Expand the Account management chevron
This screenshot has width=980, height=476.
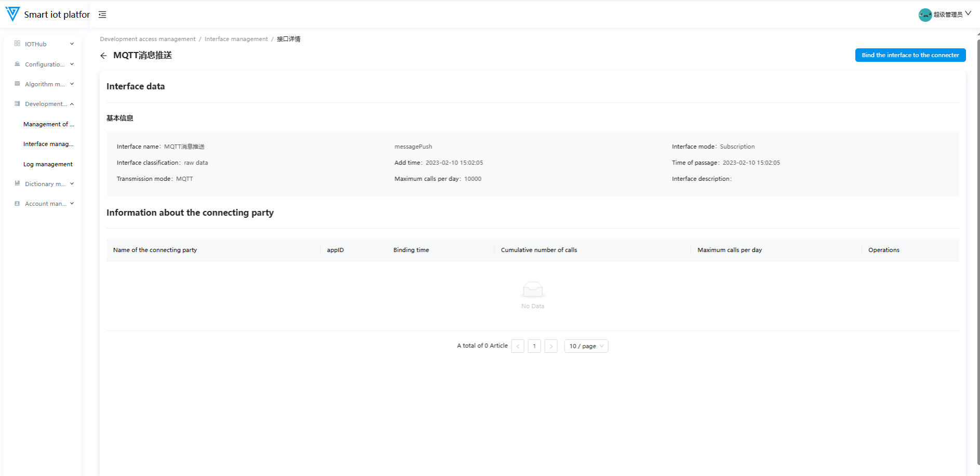coord(72,204)
